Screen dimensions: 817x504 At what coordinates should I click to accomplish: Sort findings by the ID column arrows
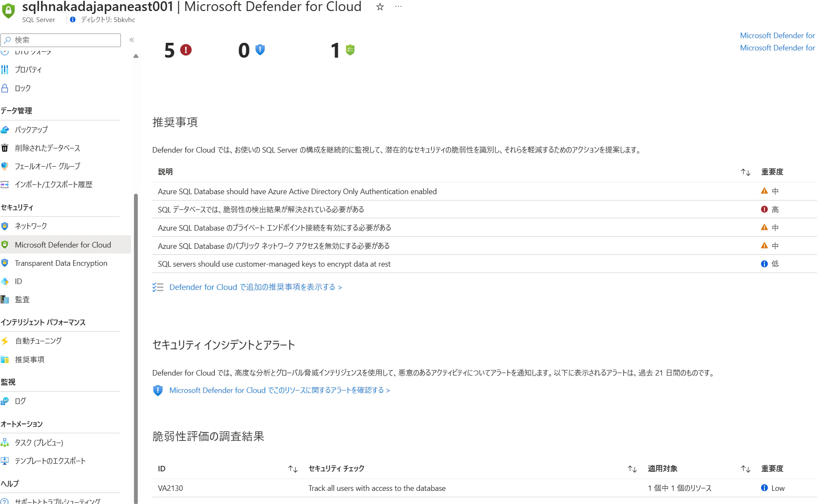coord(293,468)
